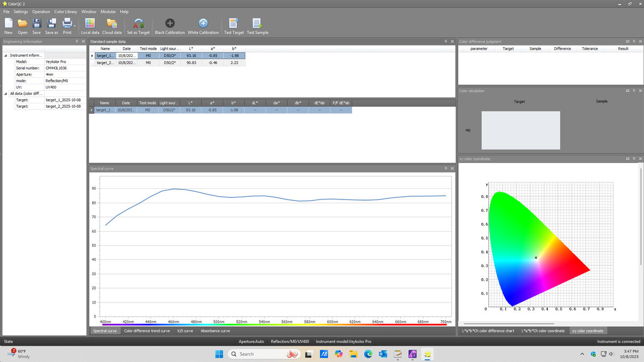Click the Set as Target icon

click(x=138, y=23)
